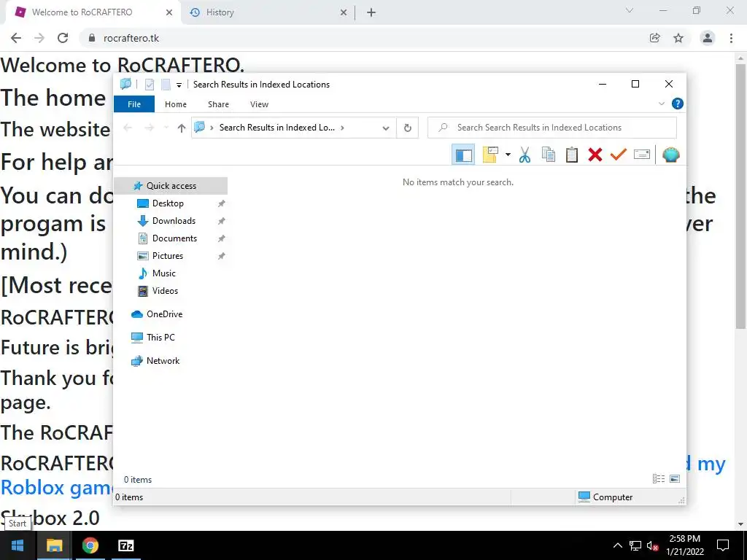Open the recent locations dropdown arrow

166,128
